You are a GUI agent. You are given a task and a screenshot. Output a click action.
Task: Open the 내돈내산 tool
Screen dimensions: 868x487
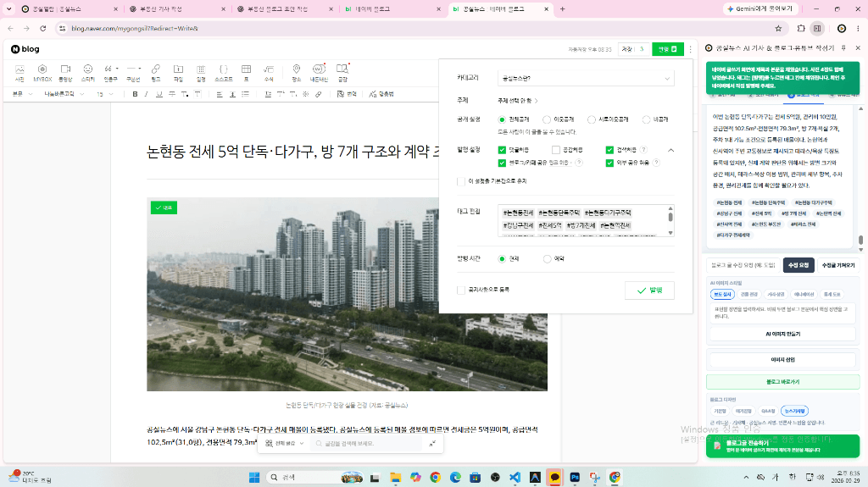pyautogui.click(x=319, y=73)
